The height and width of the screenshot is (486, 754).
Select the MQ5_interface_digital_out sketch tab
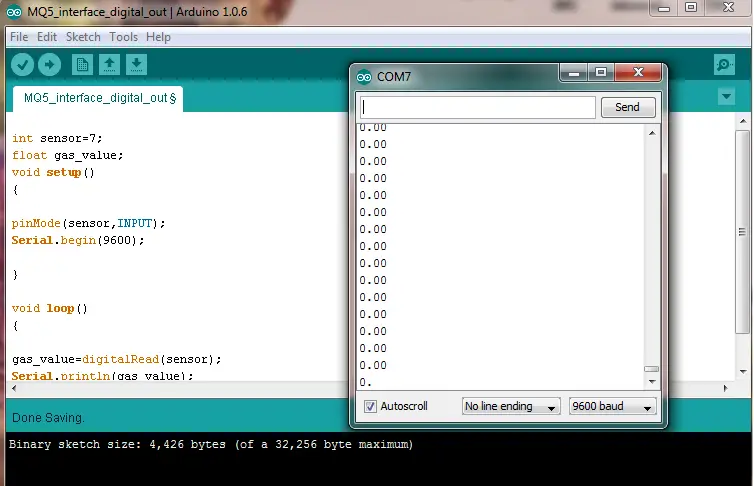98,98
